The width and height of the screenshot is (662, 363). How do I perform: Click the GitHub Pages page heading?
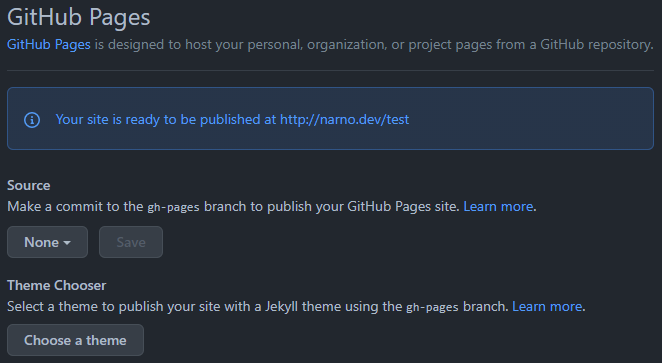point(79,18)
